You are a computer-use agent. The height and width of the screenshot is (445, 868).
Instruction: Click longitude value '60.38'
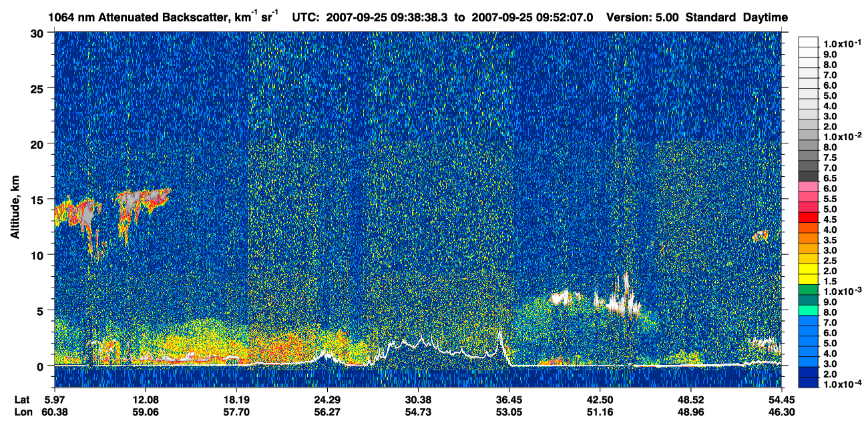[55, 412]
